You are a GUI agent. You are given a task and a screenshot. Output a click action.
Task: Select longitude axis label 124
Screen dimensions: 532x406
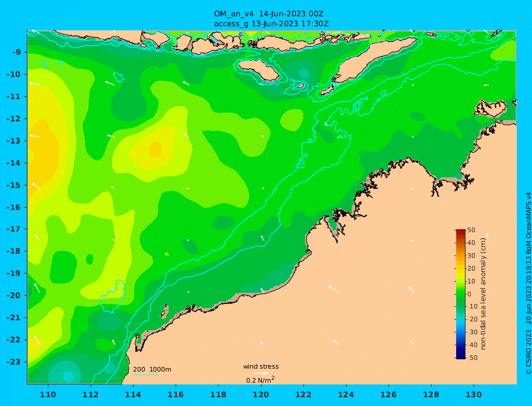346,395
